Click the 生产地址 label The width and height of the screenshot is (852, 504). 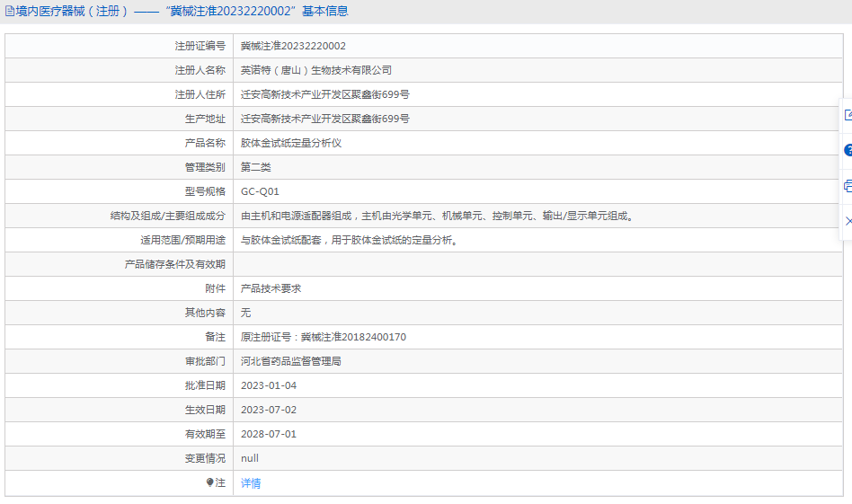click(x=205, y=119)
